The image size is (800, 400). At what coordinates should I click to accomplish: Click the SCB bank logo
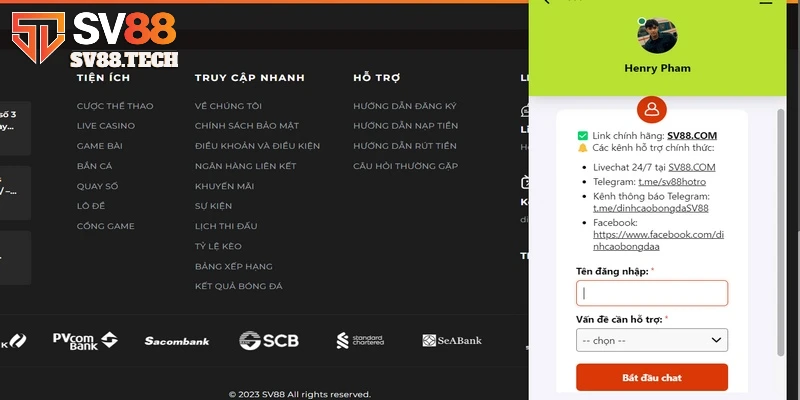click(x=269, y=341)
